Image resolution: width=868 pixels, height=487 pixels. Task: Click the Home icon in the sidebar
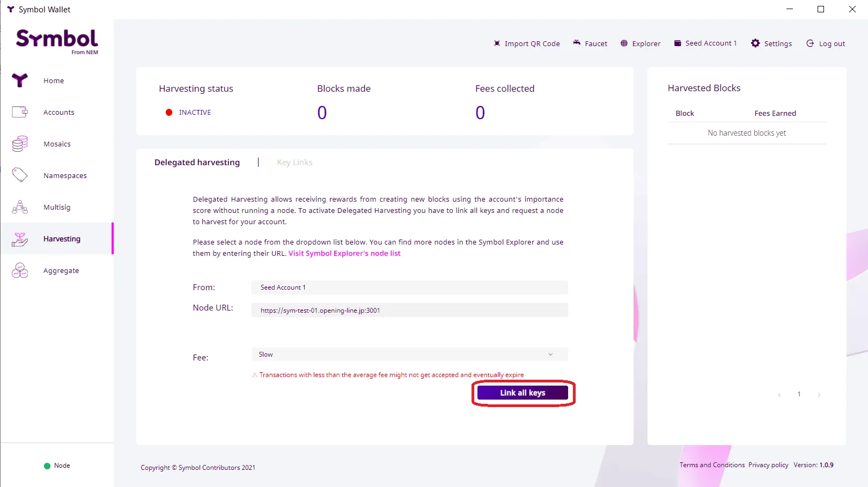coord(20,80)
